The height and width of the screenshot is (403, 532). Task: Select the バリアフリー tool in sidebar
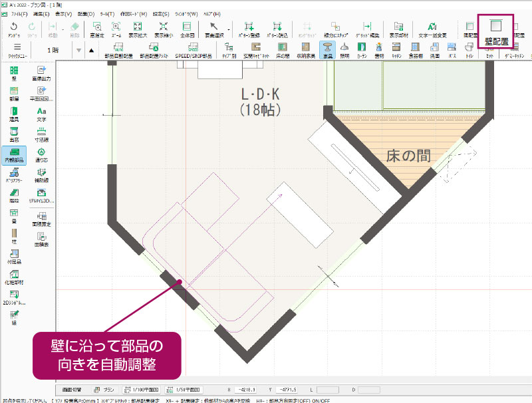(14, 176)
